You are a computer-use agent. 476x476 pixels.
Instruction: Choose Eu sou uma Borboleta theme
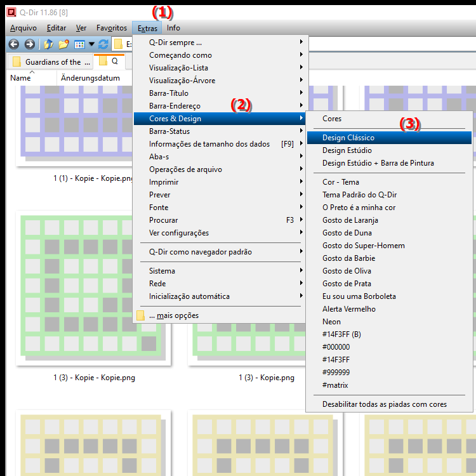tap(390, 296)
